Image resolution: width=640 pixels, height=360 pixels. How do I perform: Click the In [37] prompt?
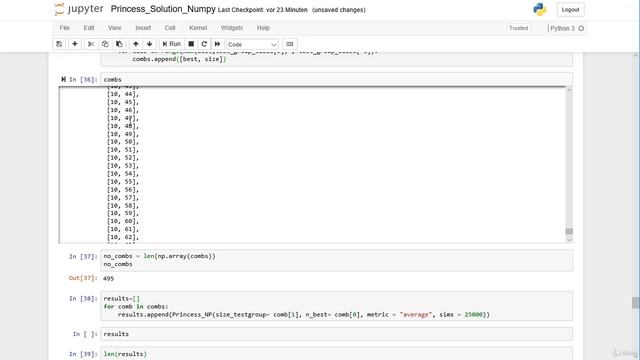83,256
